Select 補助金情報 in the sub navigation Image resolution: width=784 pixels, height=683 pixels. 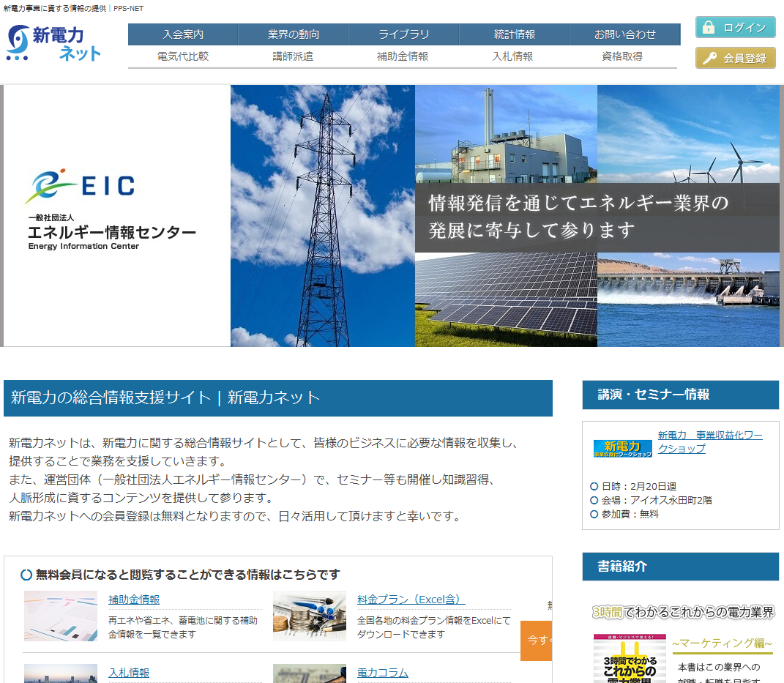[403, 56]
